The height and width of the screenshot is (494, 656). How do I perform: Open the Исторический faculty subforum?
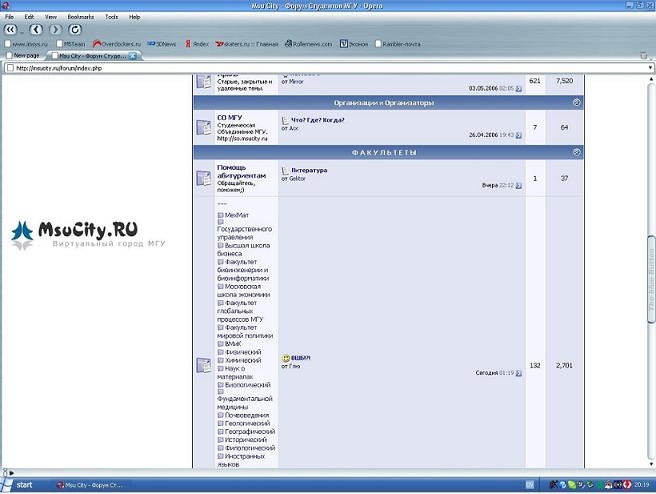pos(245,439)
